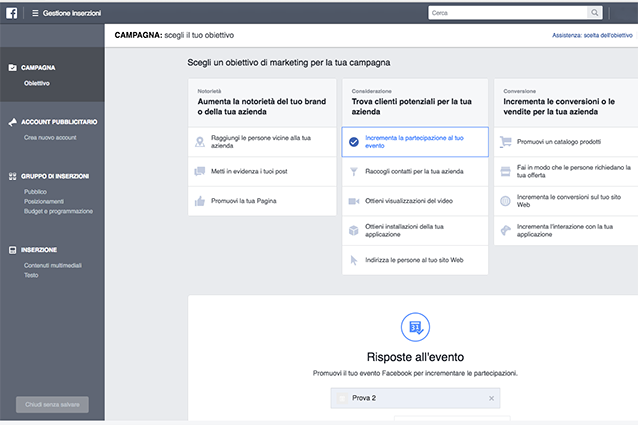This screenshot has height=425, width=638.
Task: Click the search magnifier icon
Action: point(594,13)
